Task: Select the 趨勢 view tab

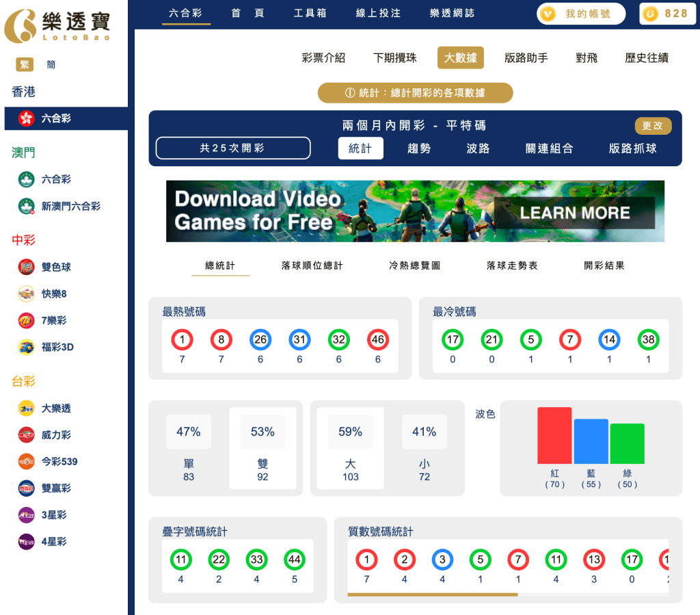Action: (x=419, y=148)
